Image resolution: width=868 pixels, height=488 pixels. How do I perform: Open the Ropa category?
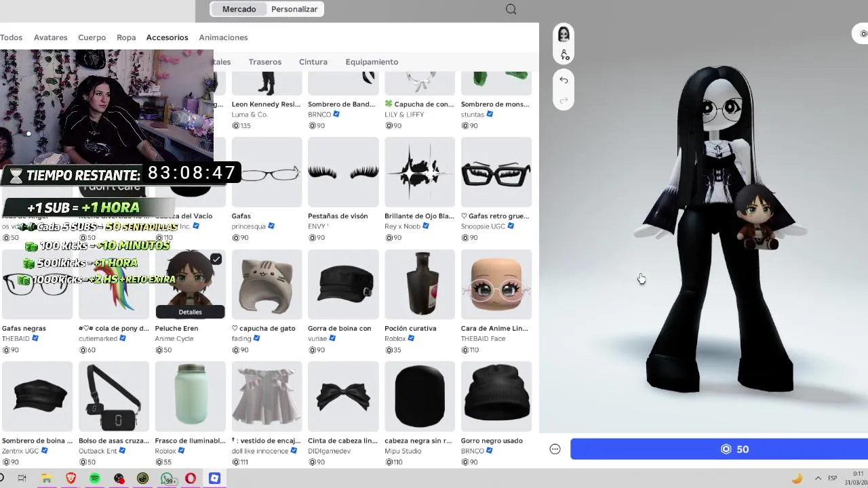pos(126,37)
